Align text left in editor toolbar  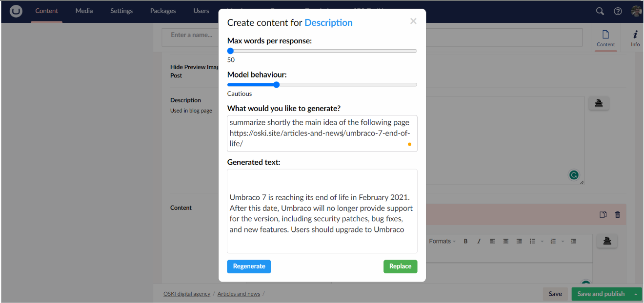click(x=492, y=241)
